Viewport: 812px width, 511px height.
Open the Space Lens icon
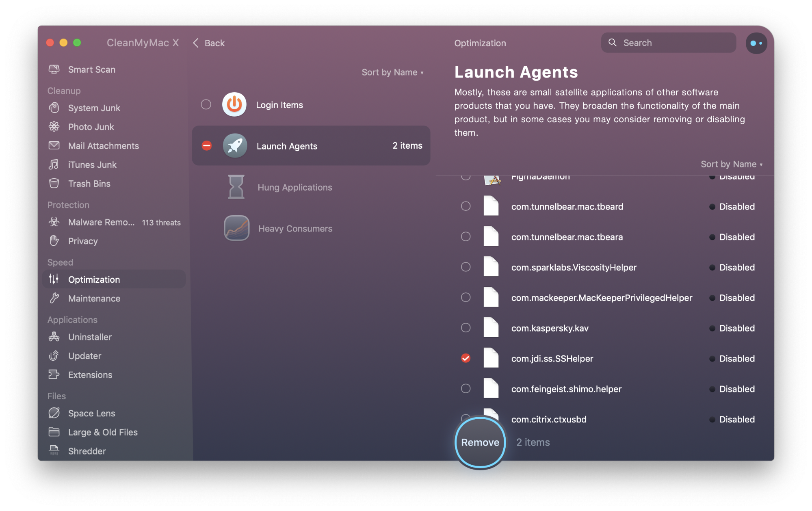[54, 413]
